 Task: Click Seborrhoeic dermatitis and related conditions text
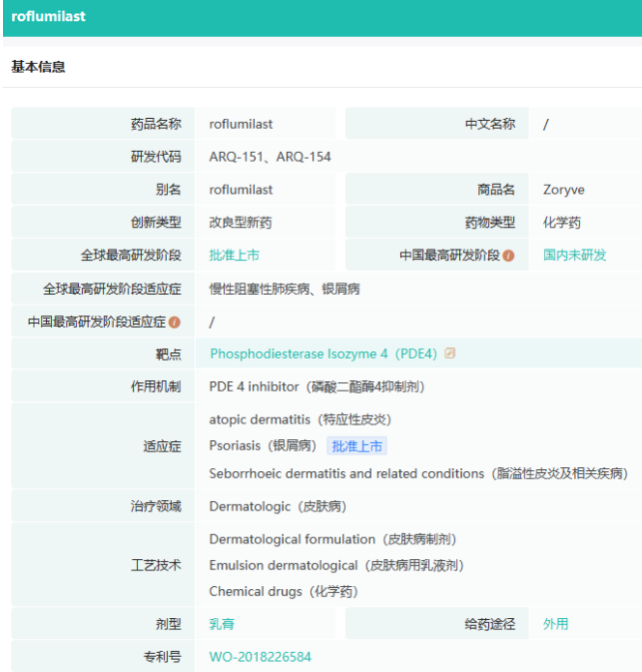click(418, 474)
